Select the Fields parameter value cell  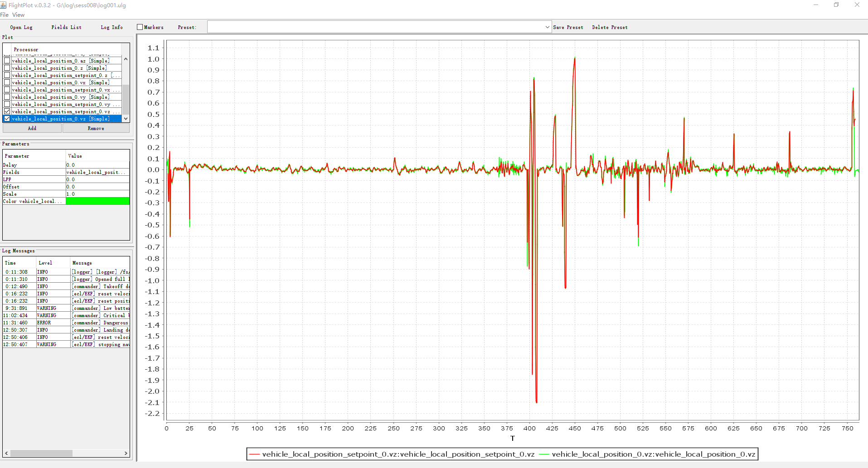click(x=98, y=172)
